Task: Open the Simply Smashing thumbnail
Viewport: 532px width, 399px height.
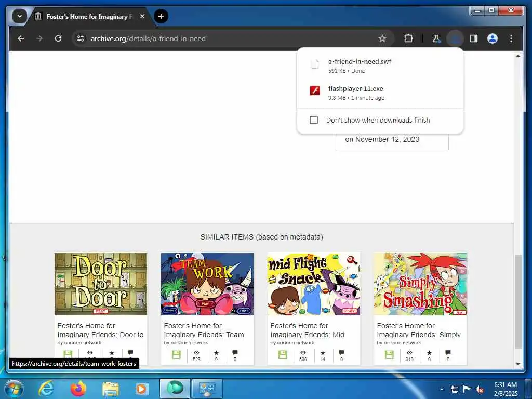Action: (x=420, y=284)
